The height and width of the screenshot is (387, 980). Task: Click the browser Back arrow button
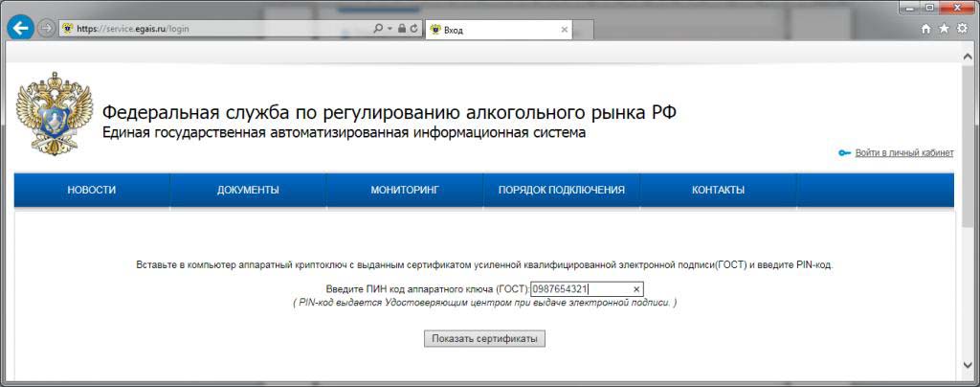pos(19,29)
